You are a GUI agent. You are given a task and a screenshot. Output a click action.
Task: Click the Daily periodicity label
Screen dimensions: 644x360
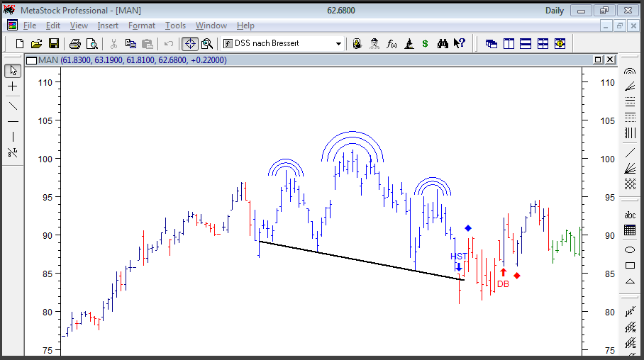pos(555,11)
